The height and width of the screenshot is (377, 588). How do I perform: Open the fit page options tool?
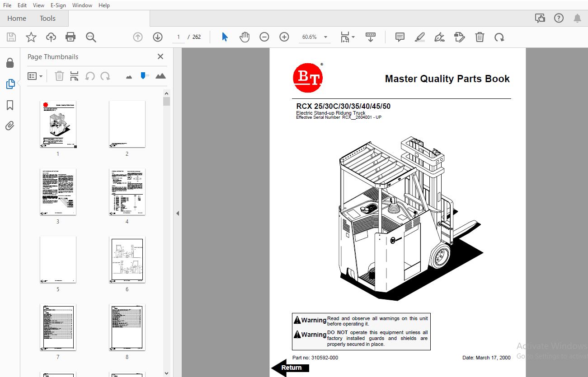pos(348,37)
